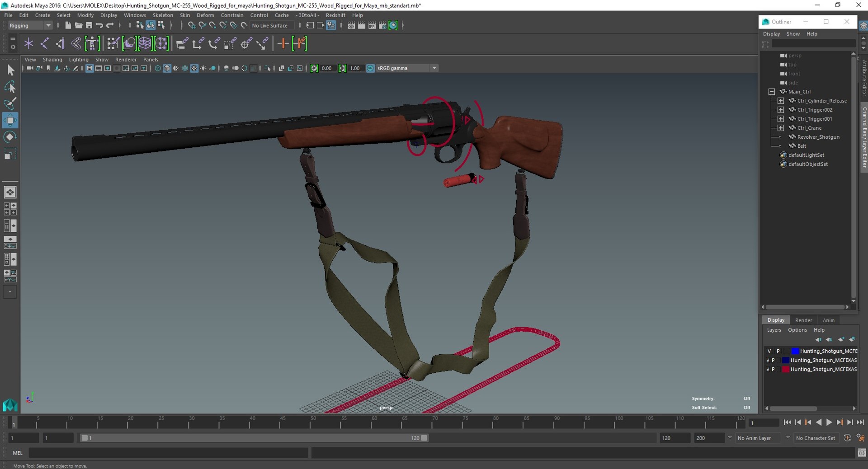Click the range slider bar handle at 120
Image resolution: width=868 pixels, height=469 pixels.
point(424,438)
